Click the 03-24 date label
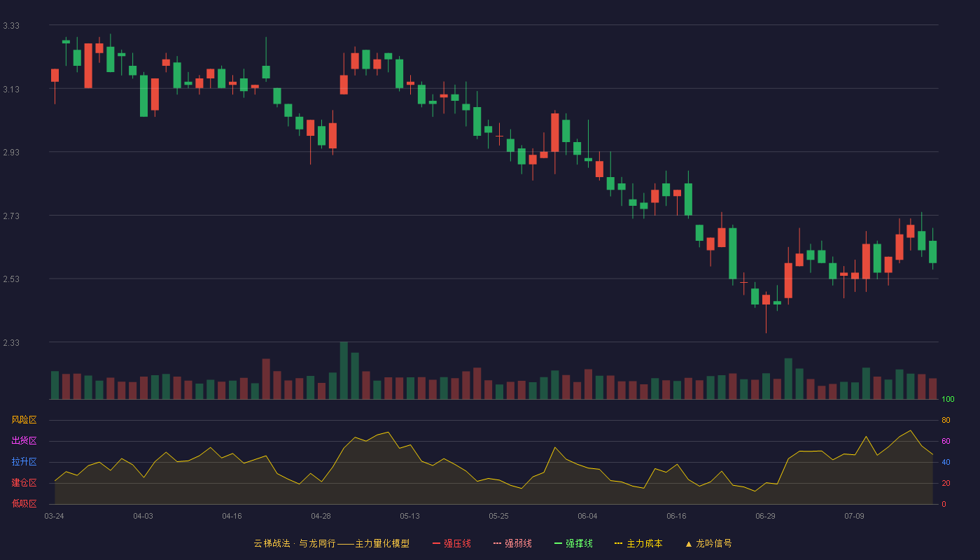The width and height of the screenshot is (980, 560). 55,516
